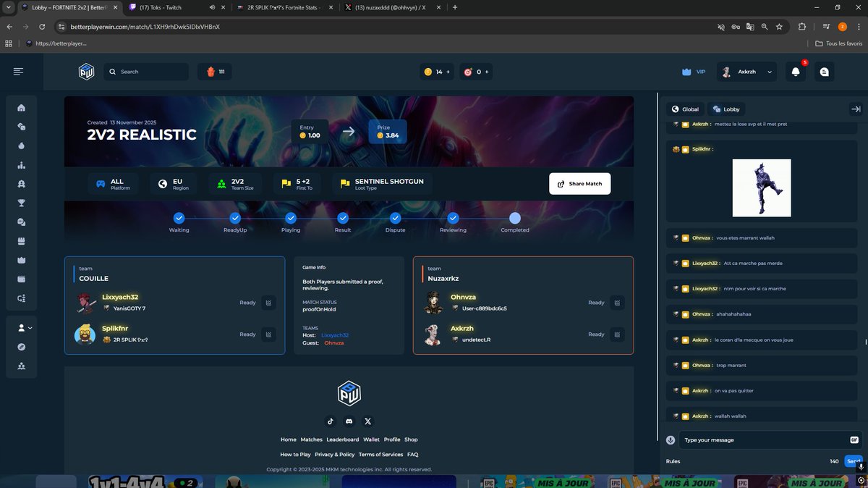Screen dimensions: 868x488
Task: Click the TikTok icon in footer
Action: [x=331, y=421]
